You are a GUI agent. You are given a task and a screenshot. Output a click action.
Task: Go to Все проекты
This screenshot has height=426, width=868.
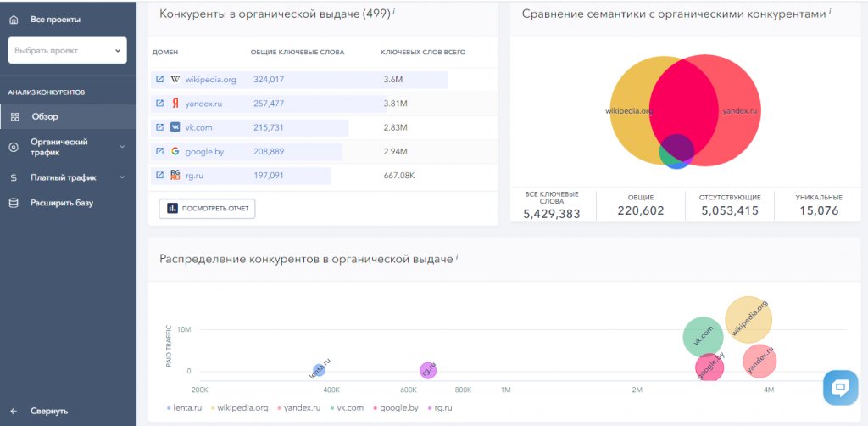pyautogui.click(x=55, y=20)
